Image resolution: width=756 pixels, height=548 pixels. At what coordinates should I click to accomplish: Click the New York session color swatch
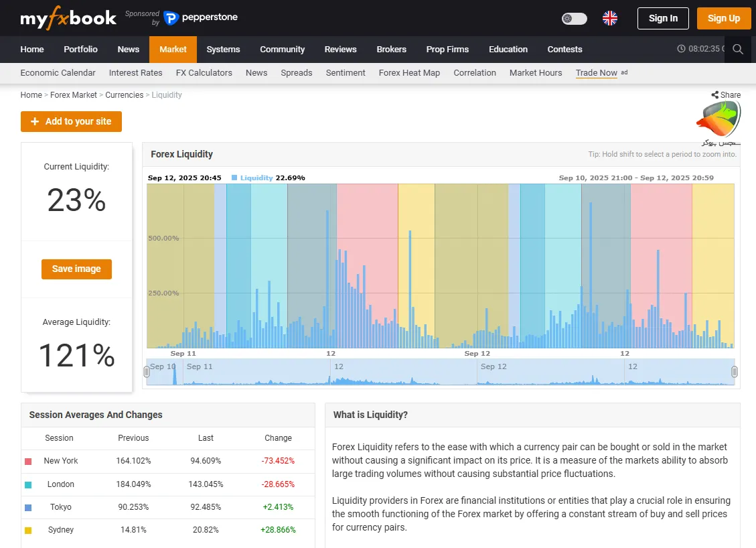coord(28,461)
